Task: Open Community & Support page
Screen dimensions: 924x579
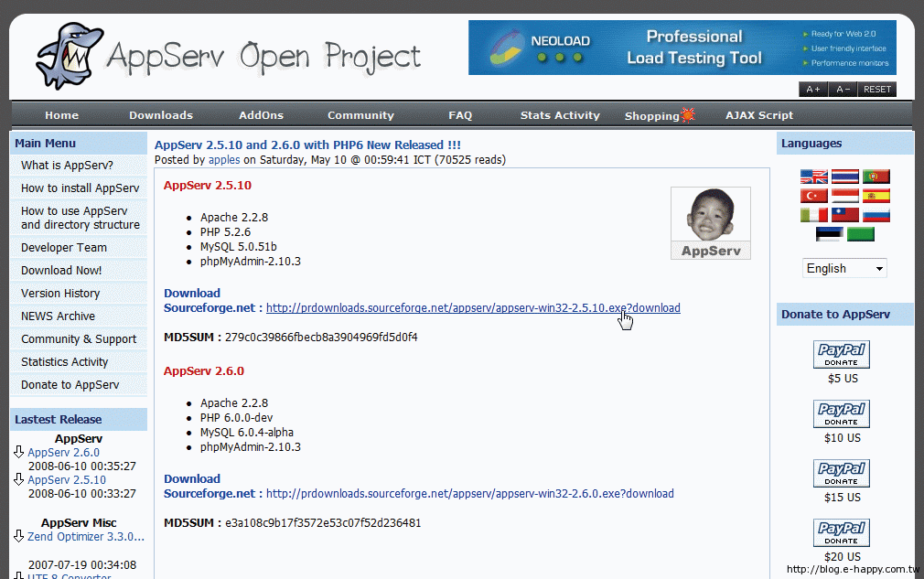Action: [x=79, y=339]
